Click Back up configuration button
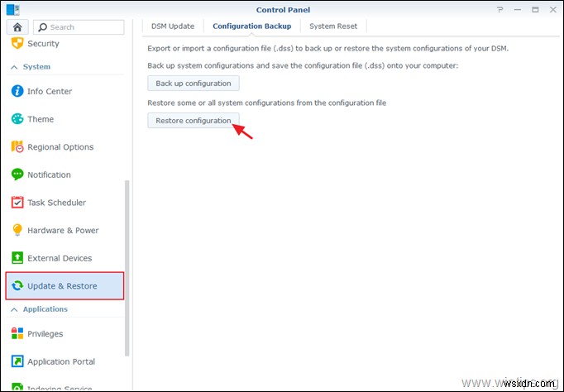This screenshot has height=392, width=564. pos(194,83)
